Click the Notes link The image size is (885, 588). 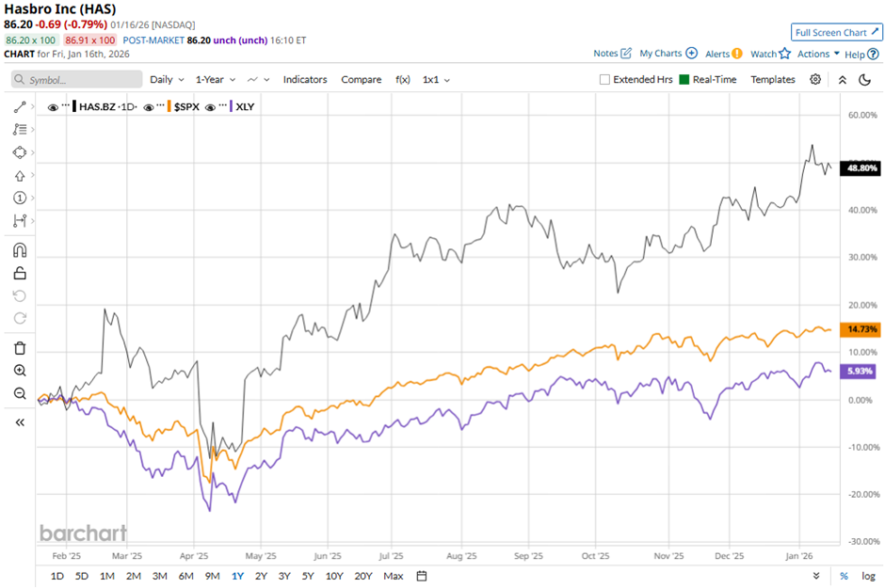pos(612,54)
